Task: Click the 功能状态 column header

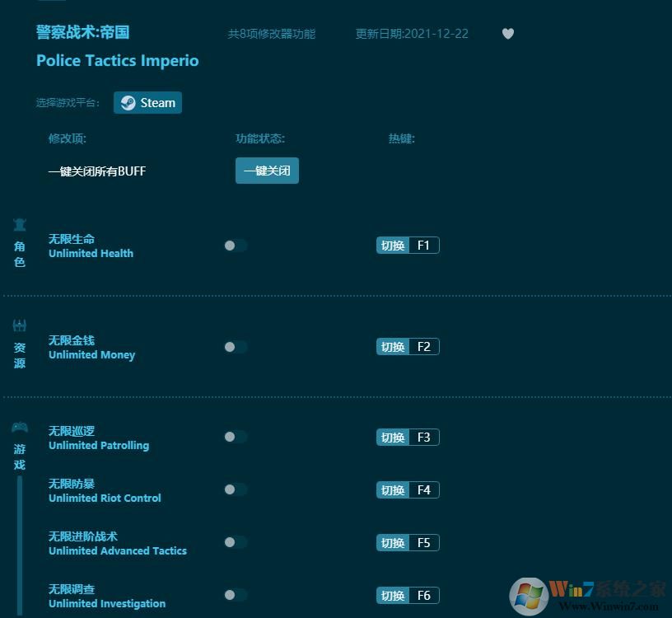Action: [x=260, y=138]
